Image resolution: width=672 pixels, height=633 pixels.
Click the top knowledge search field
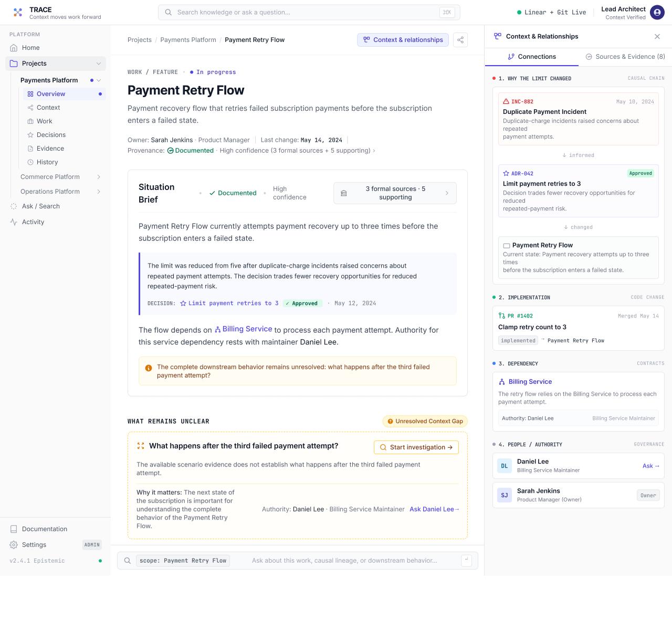tap(309, 12)
